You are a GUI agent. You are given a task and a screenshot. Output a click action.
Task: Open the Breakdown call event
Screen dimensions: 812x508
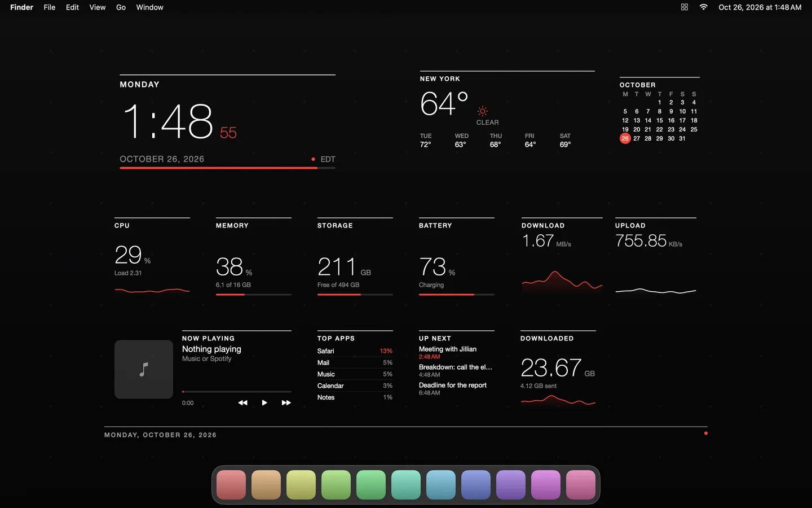456,371
